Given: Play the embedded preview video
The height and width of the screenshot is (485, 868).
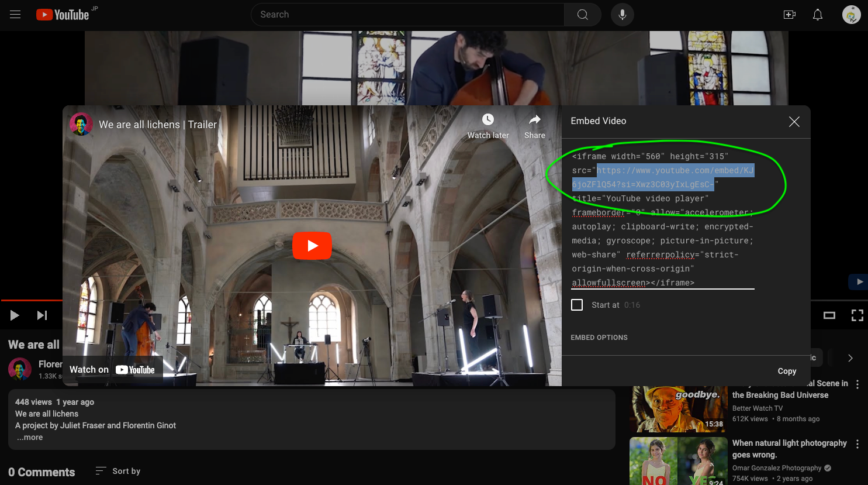Looking at the screenshot, I should tap(312, 246).
